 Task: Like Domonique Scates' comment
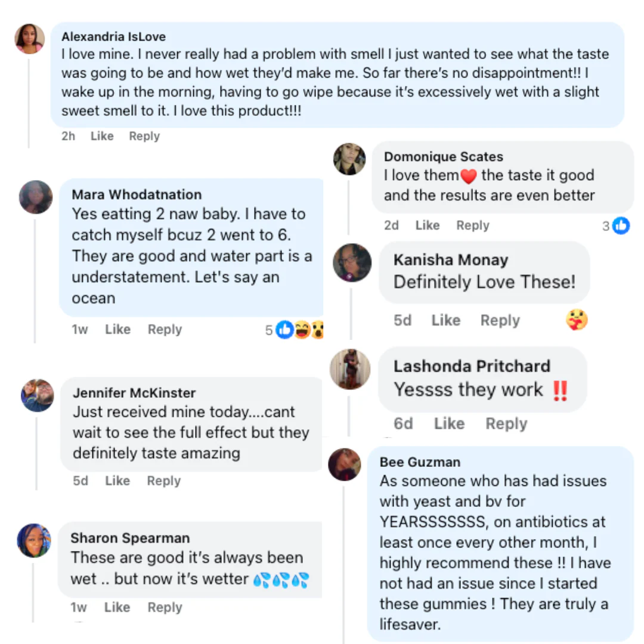[x=427, y=225]
